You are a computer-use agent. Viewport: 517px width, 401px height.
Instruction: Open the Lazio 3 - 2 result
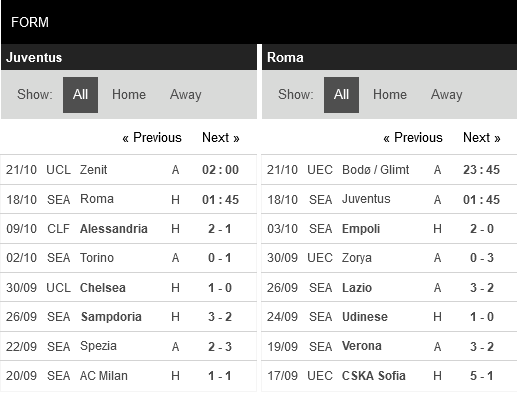click(482, 288)
